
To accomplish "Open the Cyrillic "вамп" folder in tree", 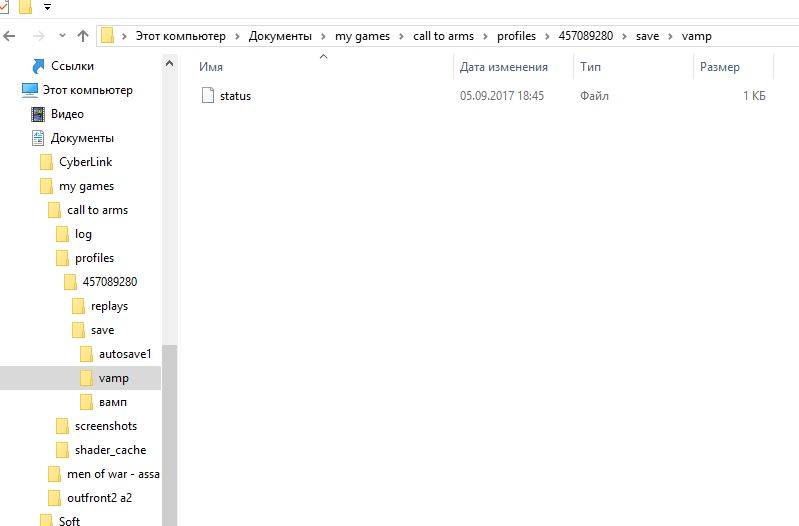I will coord(113,402).
